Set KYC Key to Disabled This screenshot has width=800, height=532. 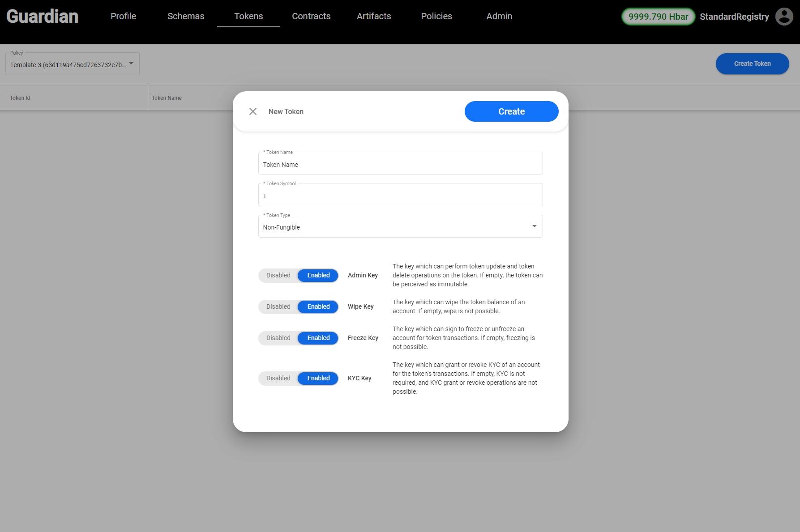tap(278, 378)
